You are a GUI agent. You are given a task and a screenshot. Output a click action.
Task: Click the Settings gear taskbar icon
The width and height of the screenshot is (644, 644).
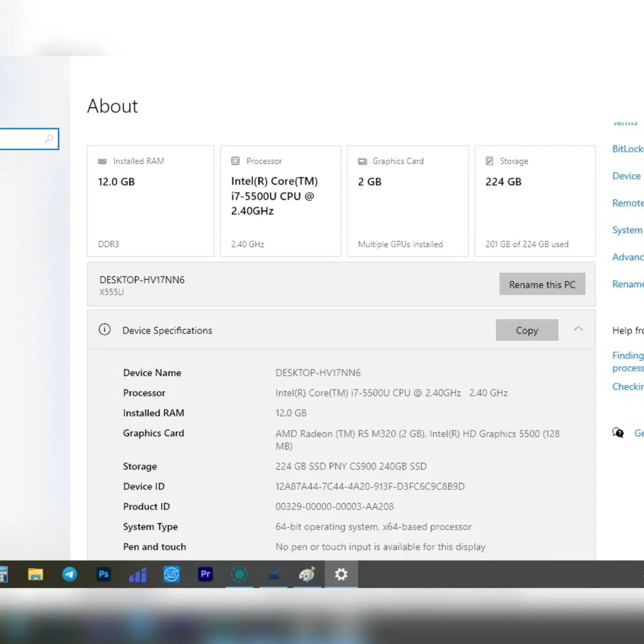(341, 574)
